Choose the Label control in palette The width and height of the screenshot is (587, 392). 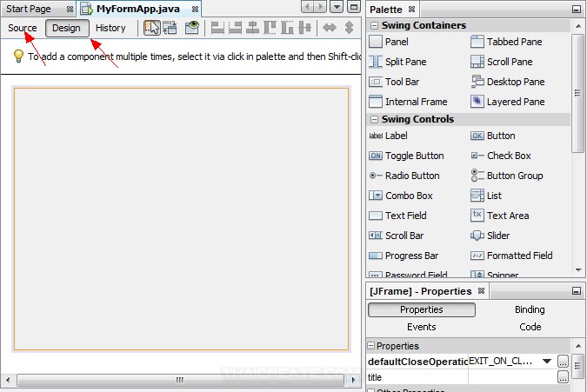pos(388,136)
